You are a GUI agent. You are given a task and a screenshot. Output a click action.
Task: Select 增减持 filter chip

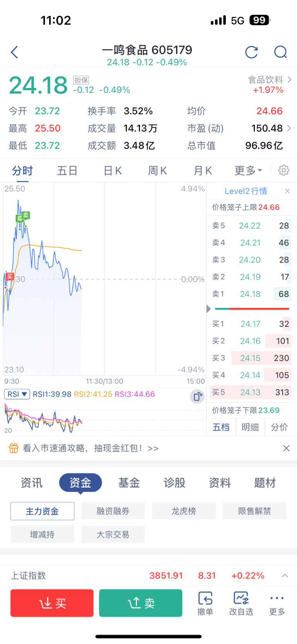coord(42,535)
